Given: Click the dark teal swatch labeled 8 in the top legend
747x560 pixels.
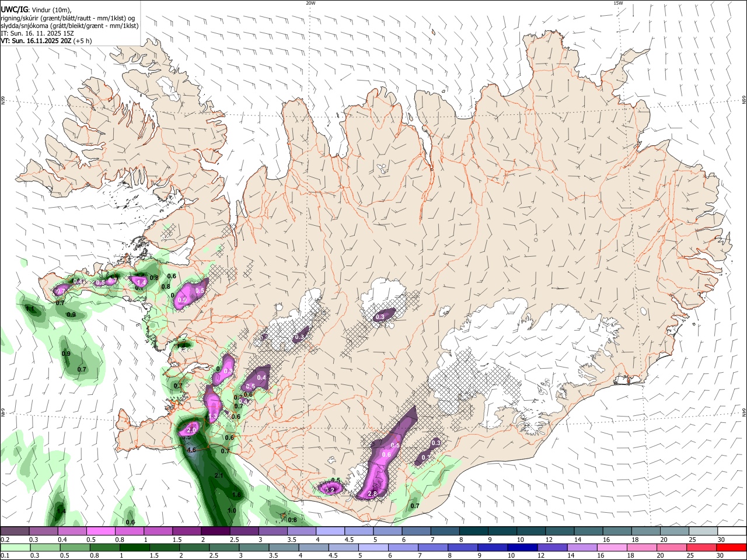Looking at the screenshot, I should 474,531.
